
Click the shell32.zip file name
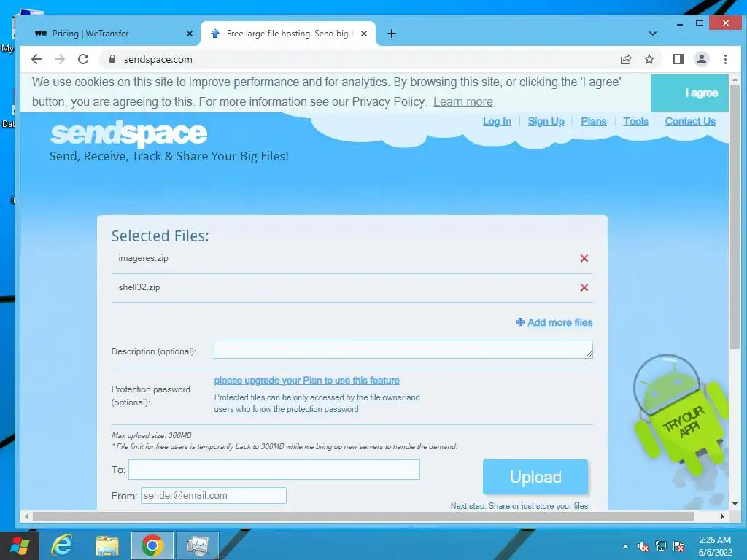pos(139,287)
